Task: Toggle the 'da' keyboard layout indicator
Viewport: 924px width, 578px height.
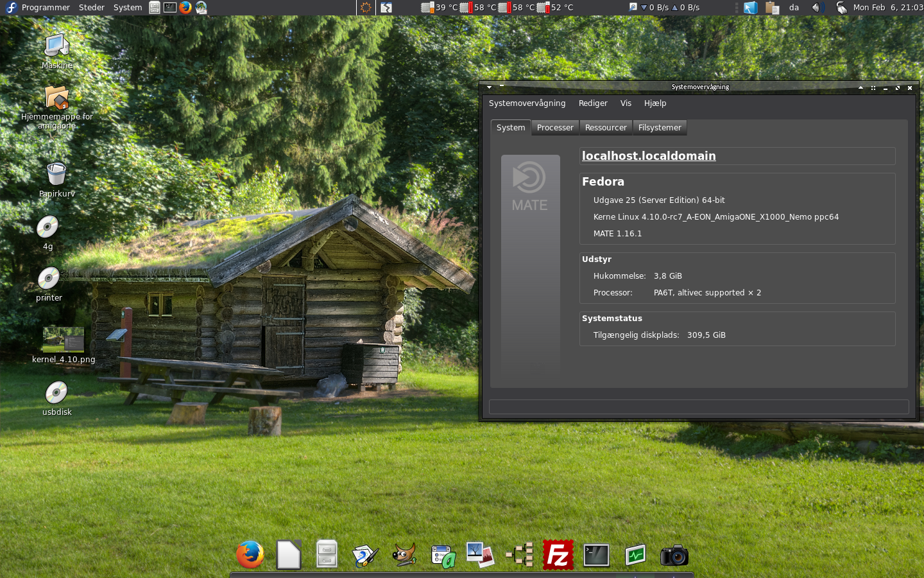Action: pyautogui.click(x=794, y=8)
